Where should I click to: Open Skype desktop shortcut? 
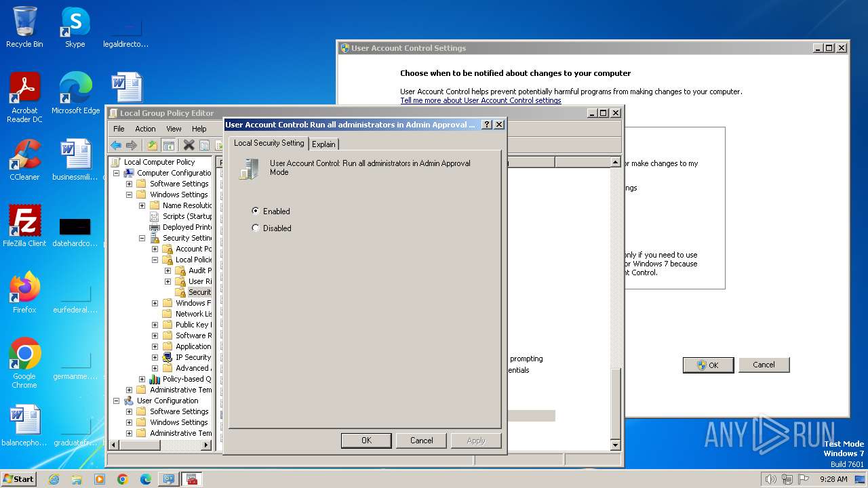[x=75, y=28]
